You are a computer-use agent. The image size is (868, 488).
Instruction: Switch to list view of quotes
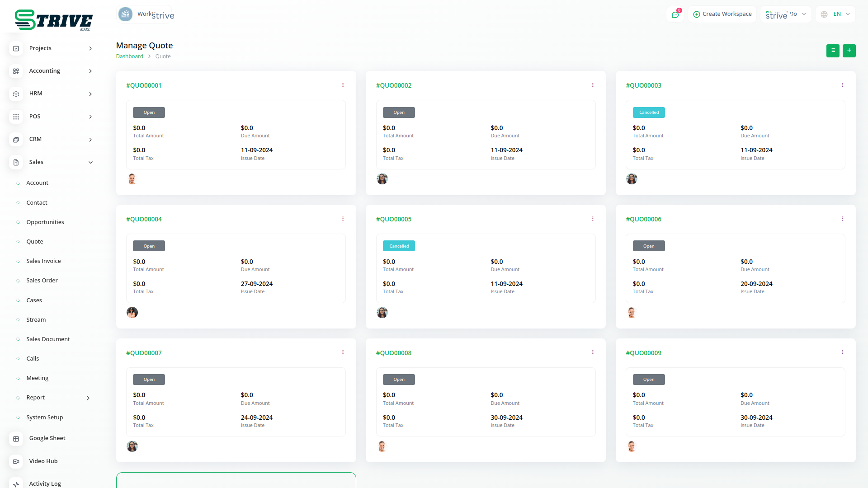833,51
